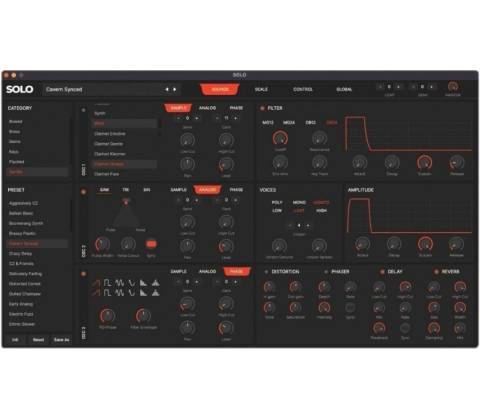This screenshot has height=420, width=480.
Task: Set note priority to LOW
Action: (277, 211)
